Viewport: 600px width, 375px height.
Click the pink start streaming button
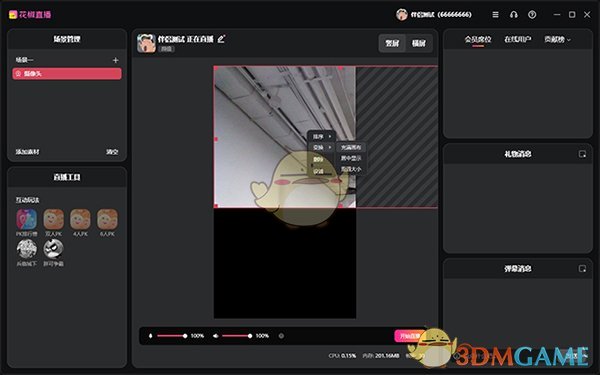[410, 336]
